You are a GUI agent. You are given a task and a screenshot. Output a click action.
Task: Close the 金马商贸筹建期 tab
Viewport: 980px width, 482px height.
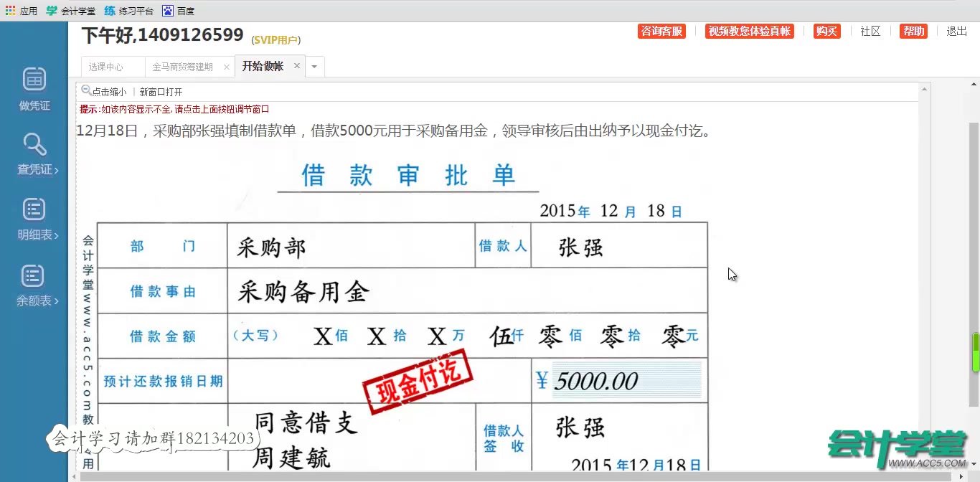(x=227, y=65)
